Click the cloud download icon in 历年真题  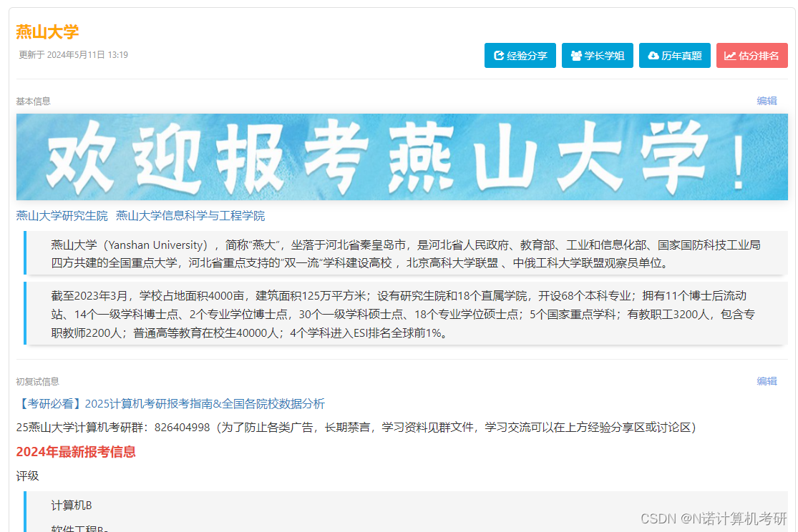click(x=653, y=56)
